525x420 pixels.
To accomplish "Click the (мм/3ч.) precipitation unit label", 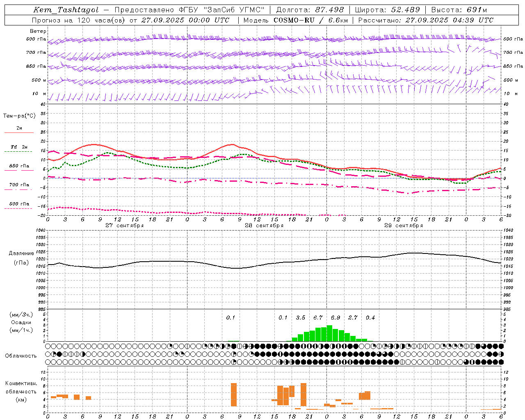I will point(21,315).
